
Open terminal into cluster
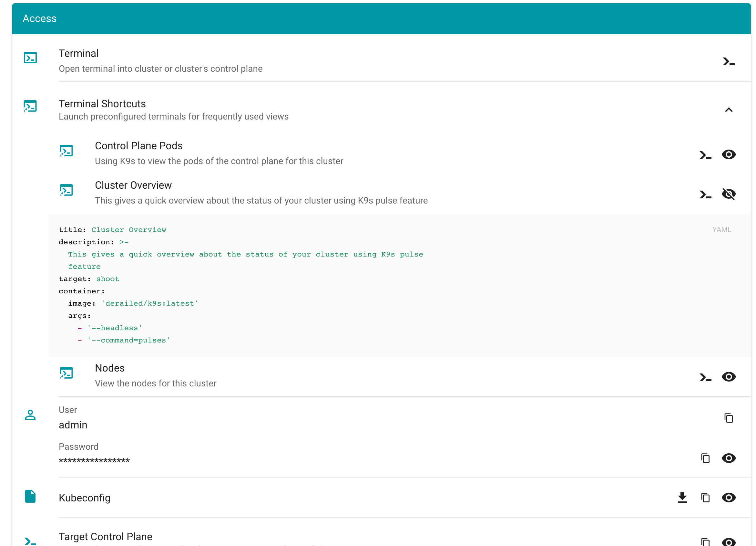coord(728,62)
